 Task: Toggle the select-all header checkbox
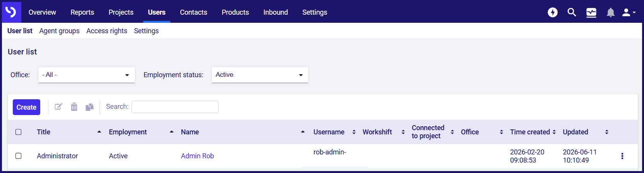(19, 132)
